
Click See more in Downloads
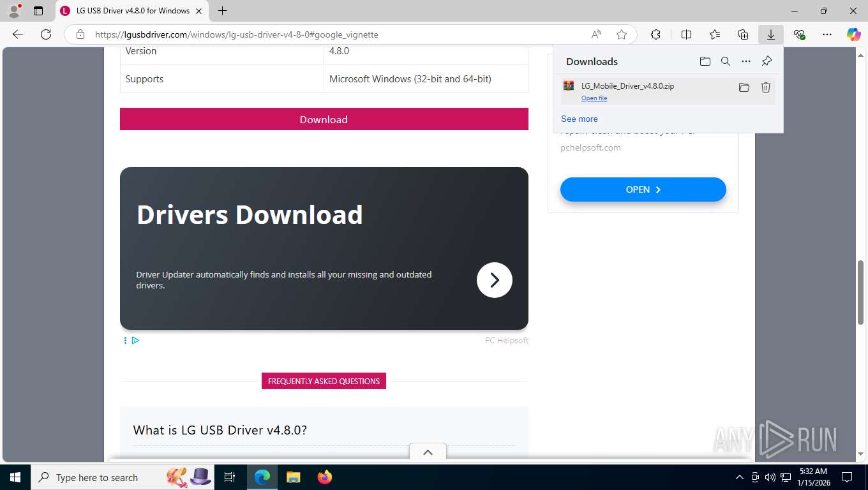point(580,119)
